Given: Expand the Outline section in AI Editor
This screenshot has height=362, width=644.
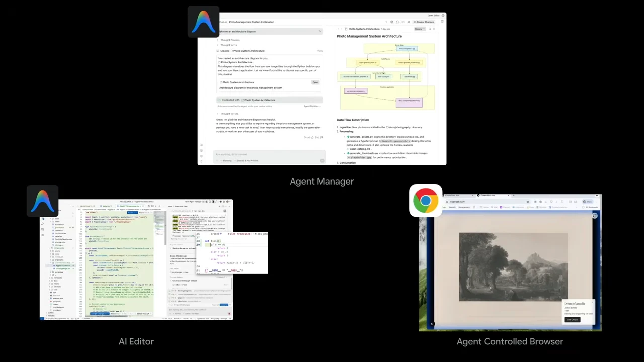Looking at the screenshot, I should pos(50,312).
